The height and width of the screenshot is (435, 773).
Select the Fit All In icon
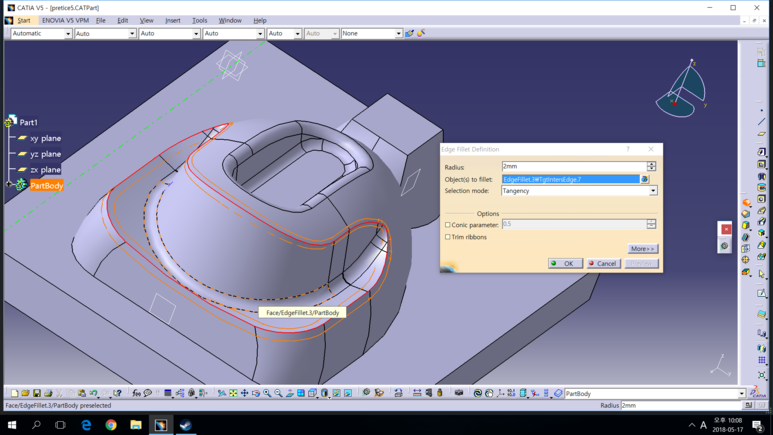coord(233,393)
